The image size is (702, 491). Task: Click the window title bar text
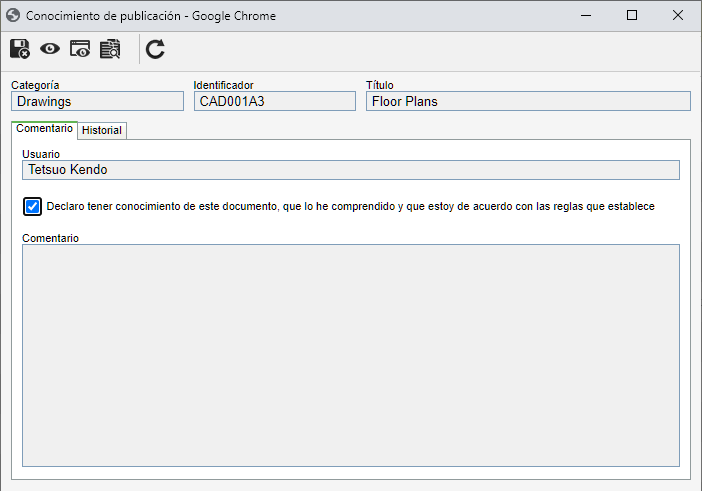pos(151,16)
